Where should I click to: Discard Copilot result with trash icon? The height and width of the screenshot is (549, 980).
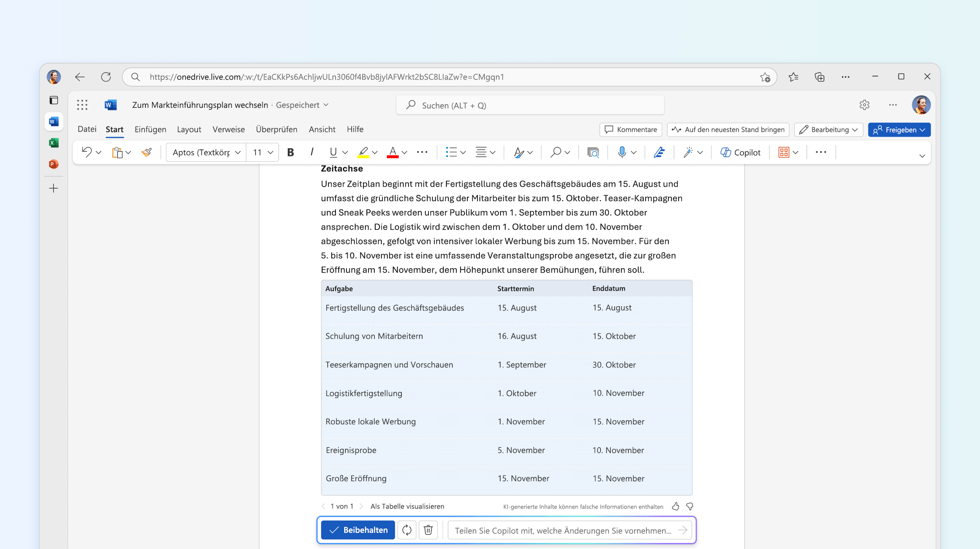click(x=428, y=530)
